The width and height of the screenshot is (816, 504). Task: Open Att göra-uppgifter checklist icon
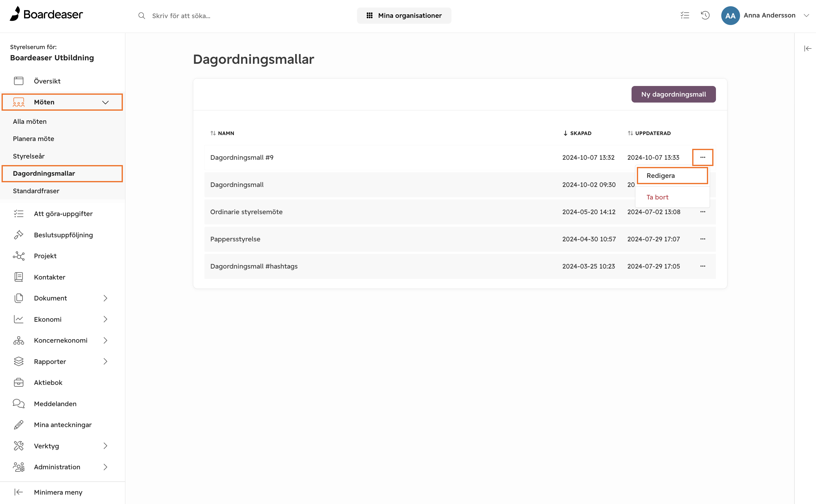(x=19, y=214)
